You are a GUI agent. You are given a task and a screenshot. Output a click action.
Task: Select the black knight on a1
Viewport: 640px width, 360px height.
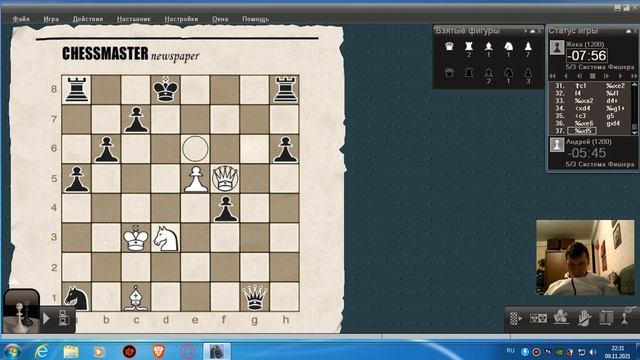tap(76, 297)
